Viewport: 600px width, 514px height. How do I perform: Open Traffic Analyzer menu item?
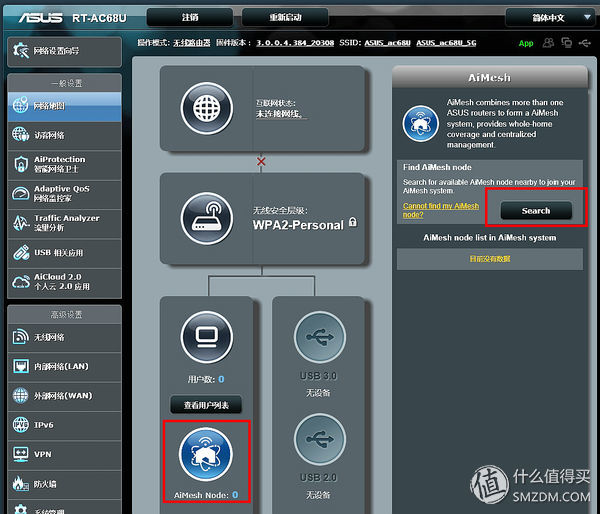(x=64, y=223)
